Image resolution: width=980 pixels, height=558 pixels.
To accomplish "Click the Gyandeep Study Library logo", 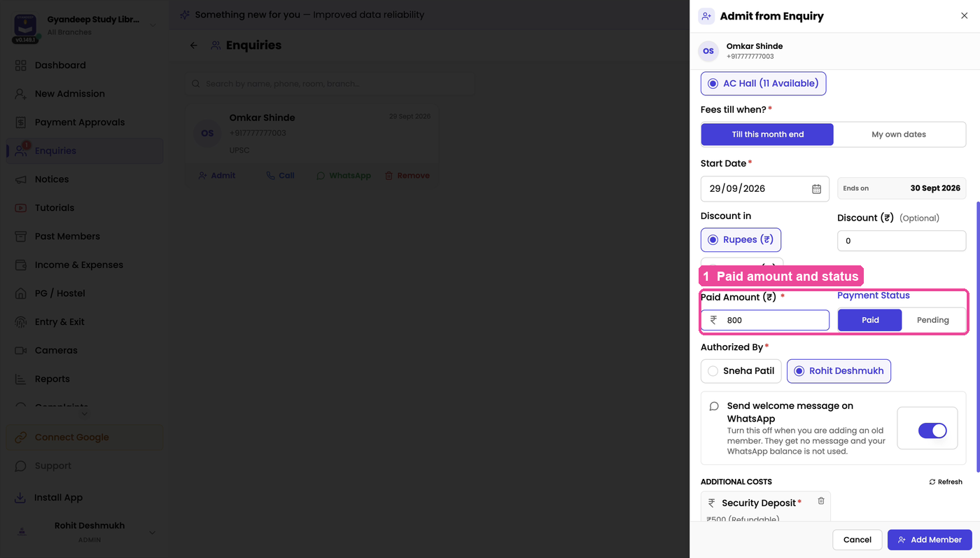I will point(25,27).
